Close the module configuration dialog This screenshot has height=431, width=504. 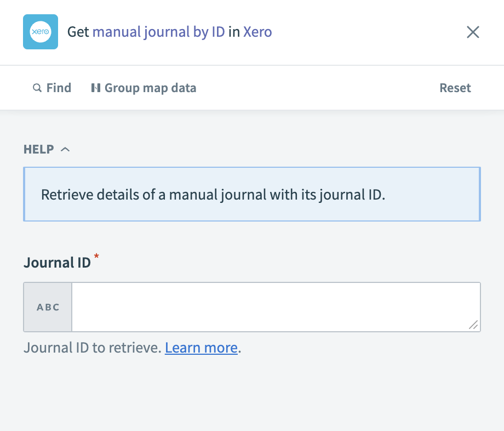coord(473,32)
